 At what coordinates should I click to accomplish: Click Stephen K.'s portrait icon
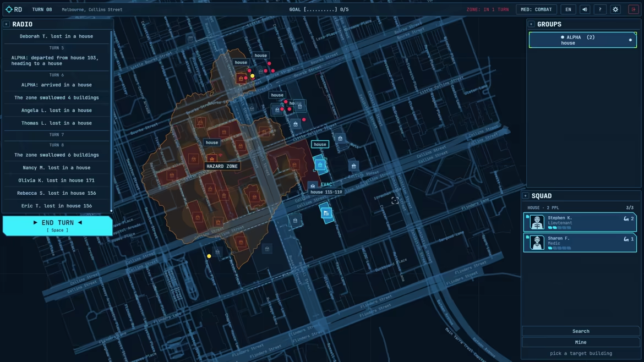[x=537, y=222]
